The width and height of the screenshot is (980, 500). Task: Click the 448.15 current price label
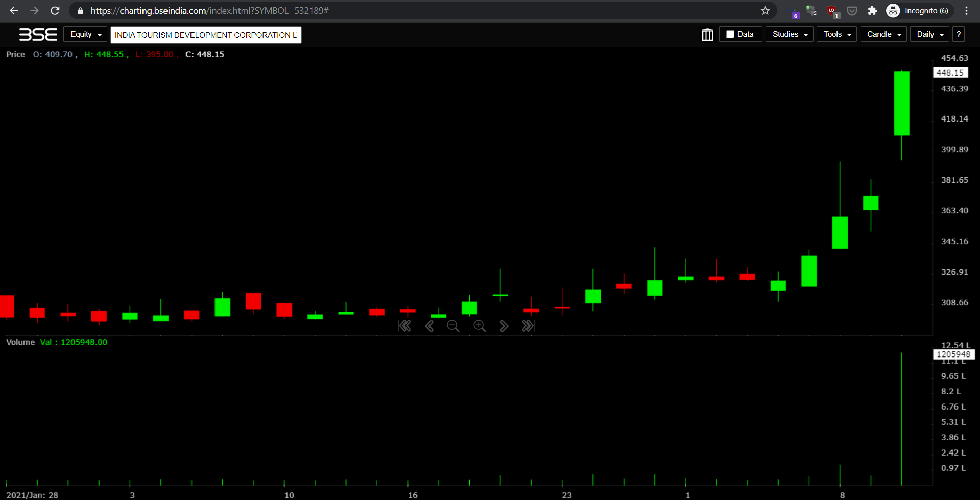tap(950, 73)
